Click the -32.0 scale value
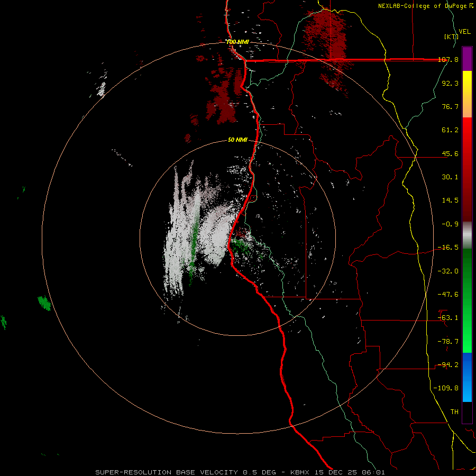 coord(448,271)
